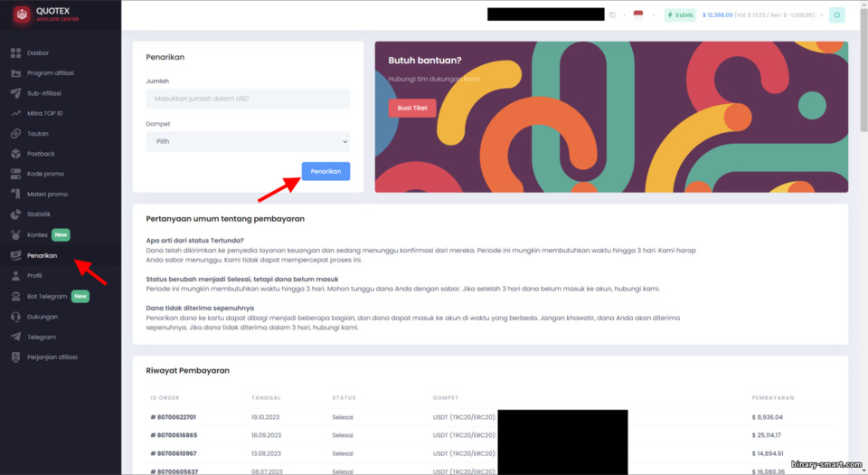This screenshot has height=475, width=868.
Task: Click the New badge beside Kontes
Action: click(61, 234)
